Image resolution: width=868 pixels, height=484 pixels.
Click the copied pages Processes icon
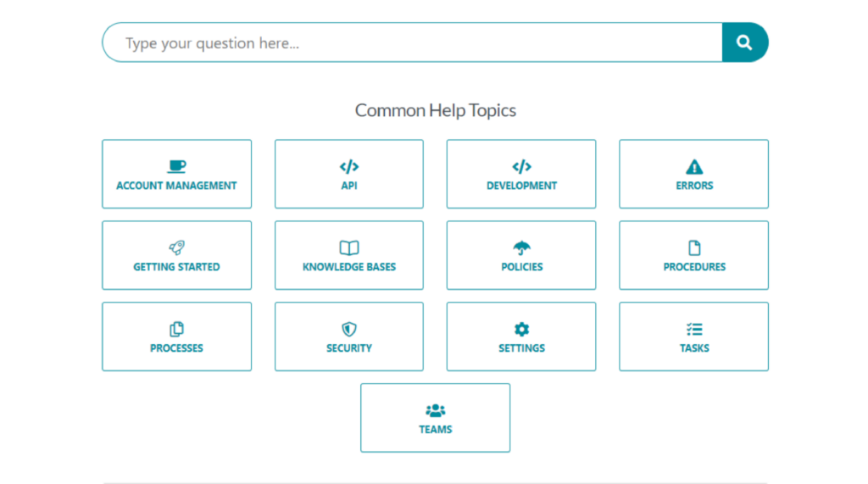[x=176, y=329]
